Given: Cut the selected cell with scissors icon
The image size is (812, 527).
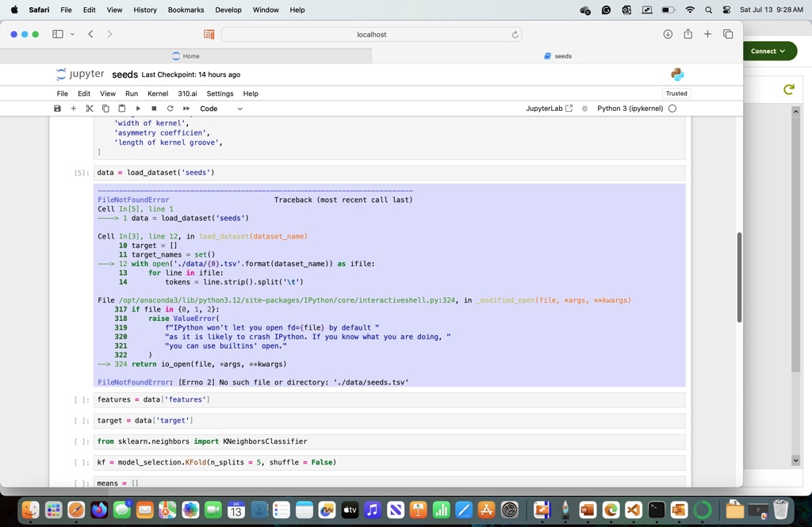Looking at the screenshot, I should [90, 109].
